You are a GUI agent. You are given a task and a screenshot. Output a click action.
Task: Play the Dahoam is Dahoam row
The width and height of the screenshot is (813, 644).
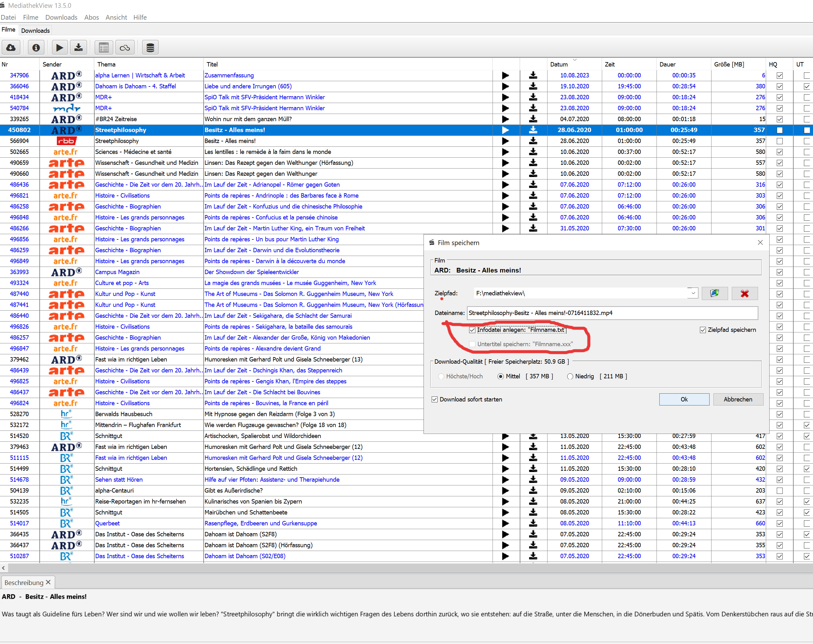(505, 86)
